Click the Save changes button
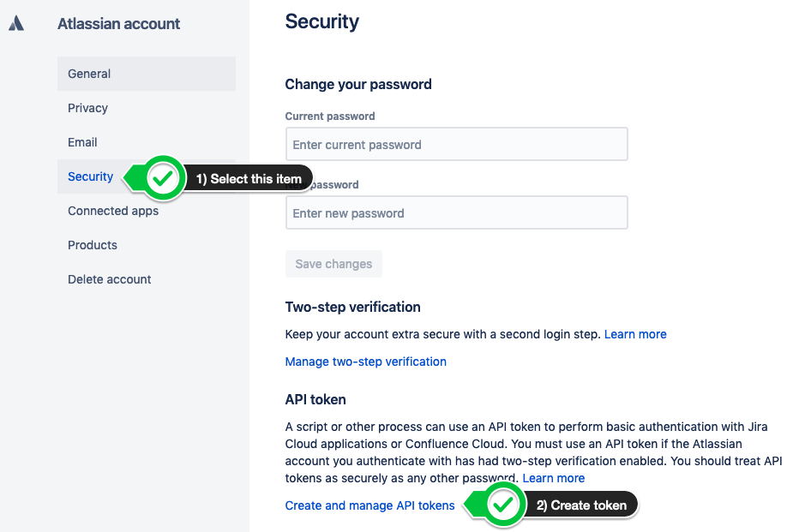This screenshot has width=805, height=532. tap(333, 264)
